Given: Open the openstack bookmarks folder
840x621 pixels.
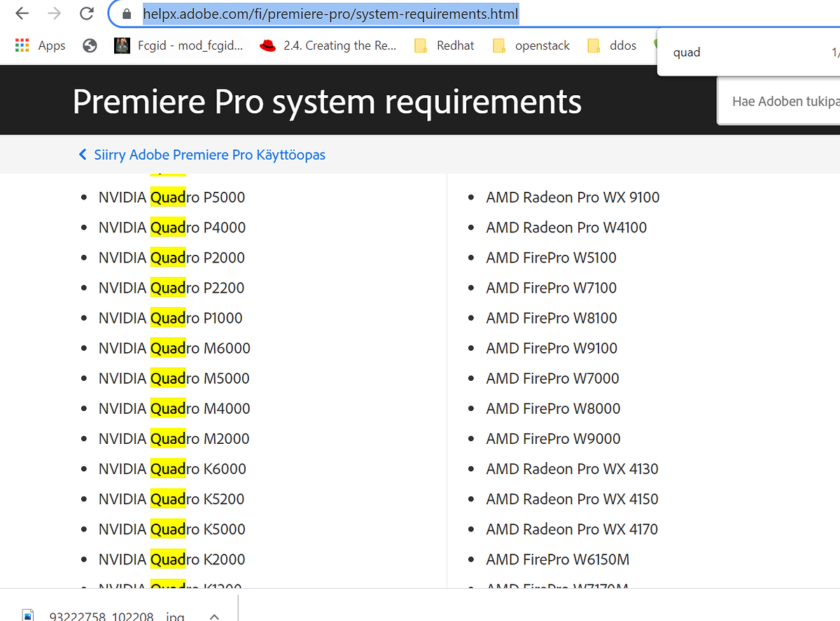Looking at the screenshot, I should click(x=531, y=46).
